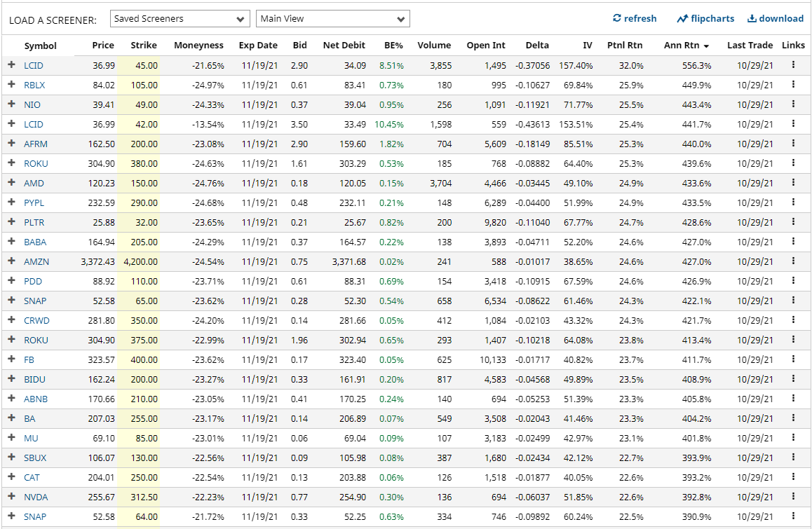Open the three-dot links menu for RBLX
This screenshot has height=529, width=812.
tap(793, 84)
